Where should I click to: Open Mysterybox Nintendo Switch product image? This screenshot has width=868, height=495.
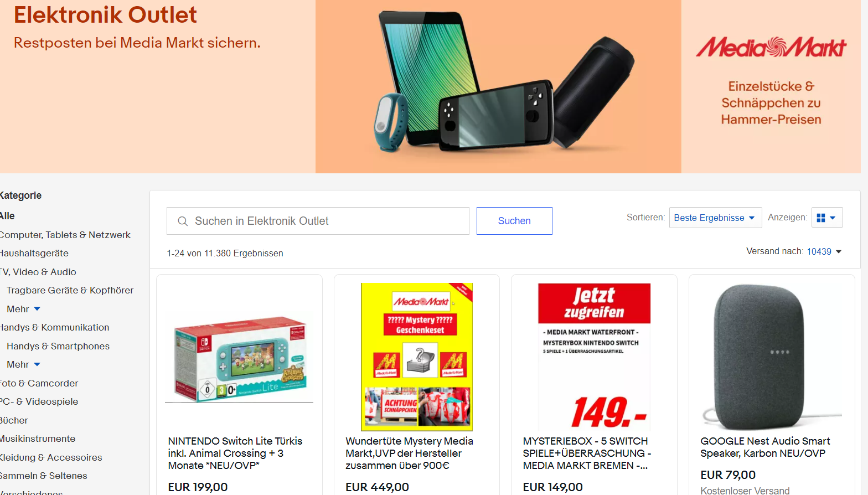(x=594, y=357)
